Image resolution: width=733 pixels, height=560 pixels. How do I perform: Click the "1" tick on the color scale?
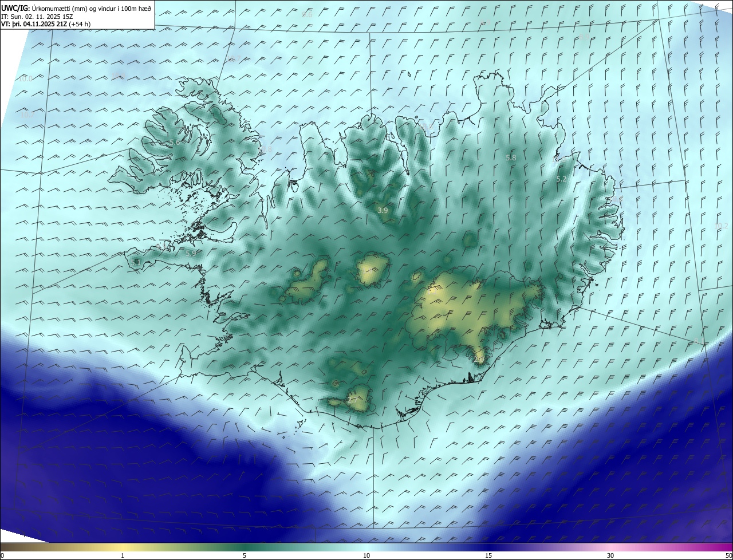(123, 555)
